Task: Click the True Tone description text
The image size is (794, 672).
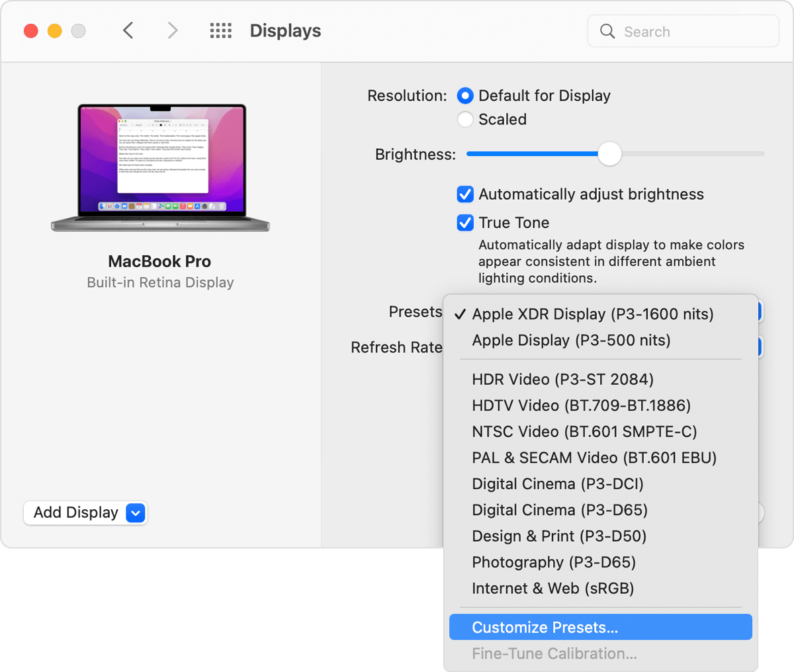Action: coord(611,261)
